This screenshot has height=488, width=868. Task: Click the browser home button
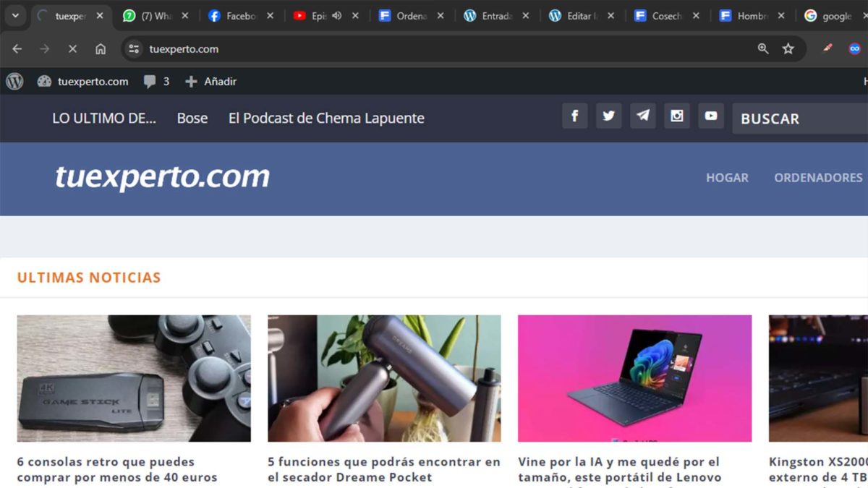click(101, 48)
